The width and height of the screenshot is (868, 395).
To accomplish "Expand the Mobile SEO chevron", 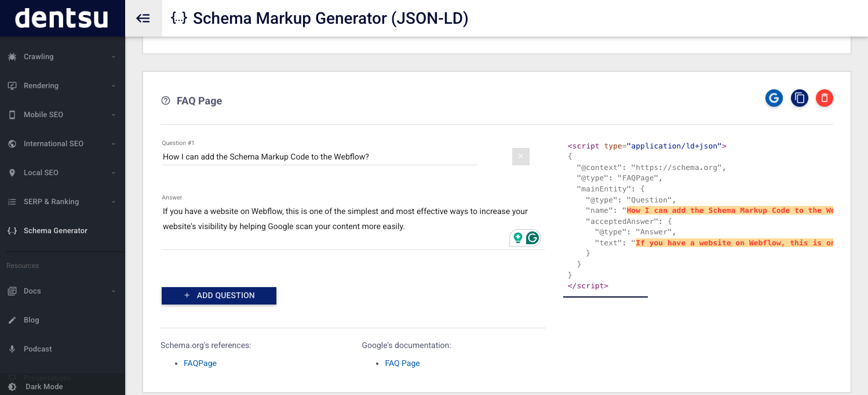I will pos(114,115).
